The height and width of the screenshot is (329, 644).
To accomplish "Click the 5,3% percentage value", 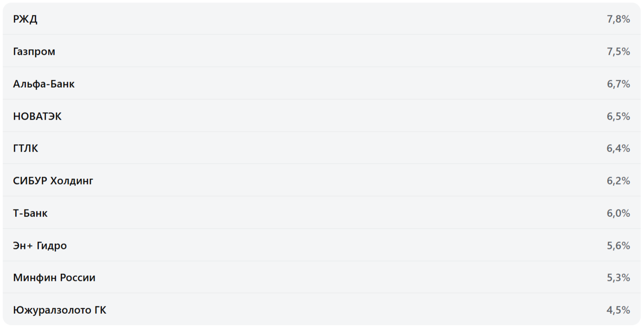I will [618, 278].
